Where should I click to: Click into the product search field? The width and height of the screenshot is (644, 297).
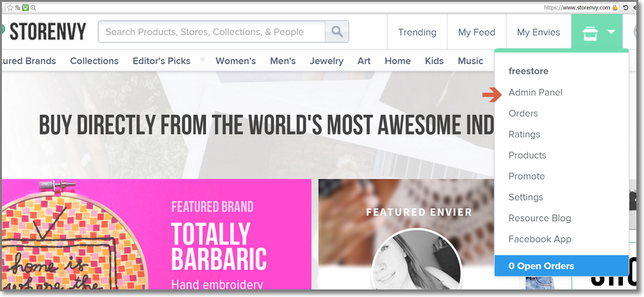click(211, 32)
